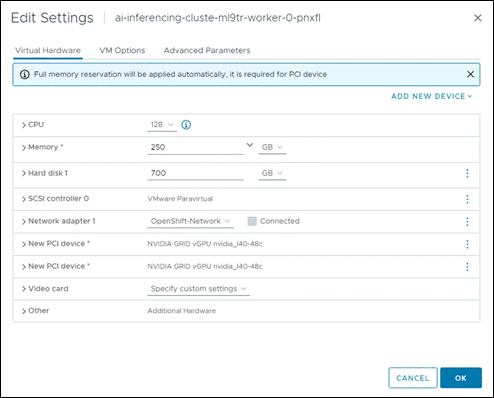
Task: Click the Cancel button
Action: coord(413,378)
